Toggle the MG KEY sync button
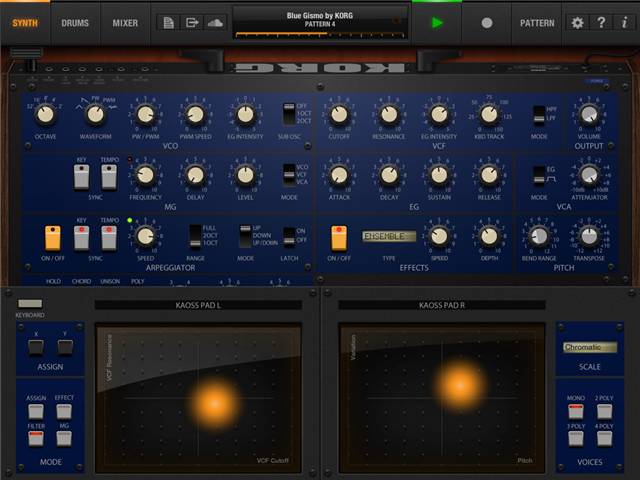The width and height of the screenshot is (640, 480). (x=81, y=177)
